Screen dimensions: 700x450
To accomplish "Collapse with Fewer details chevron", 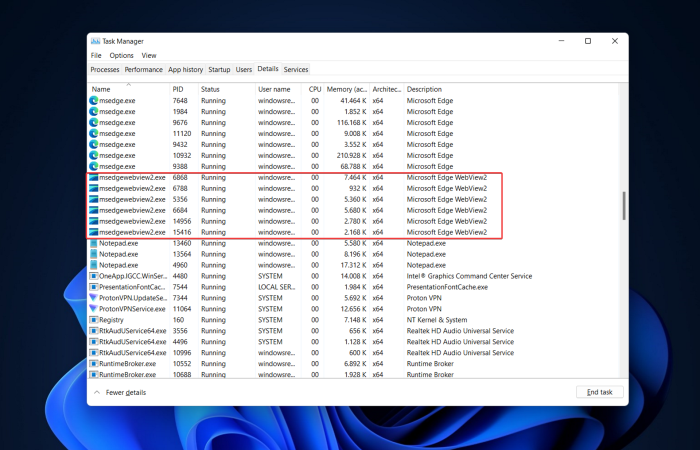I will pyautogui.click(x=97, y=392).
